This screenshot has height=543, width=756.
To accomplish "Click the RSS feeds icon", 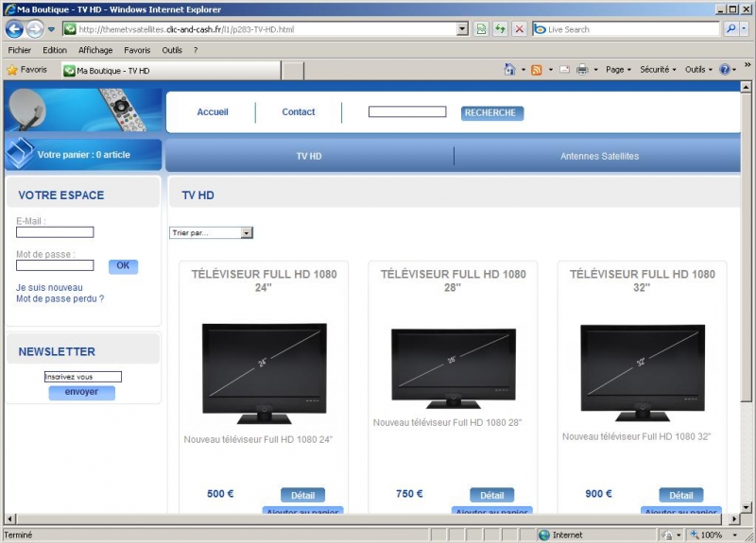I will (x=536, y=70).
